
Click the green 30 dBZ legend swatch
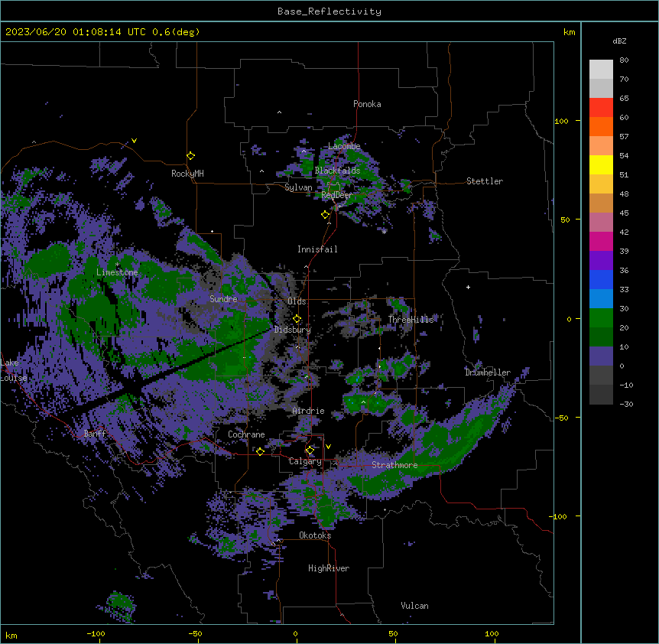601,318
